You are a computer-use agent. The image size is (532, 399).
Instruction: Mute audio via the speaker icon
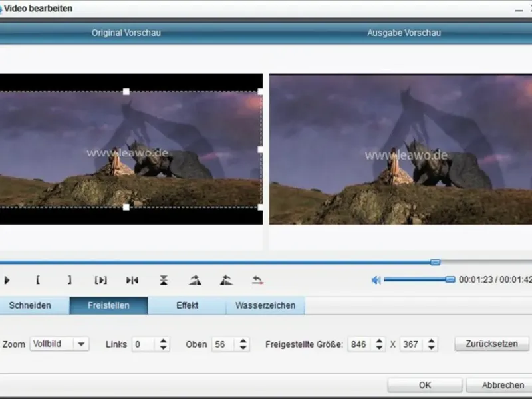[376, 280]
